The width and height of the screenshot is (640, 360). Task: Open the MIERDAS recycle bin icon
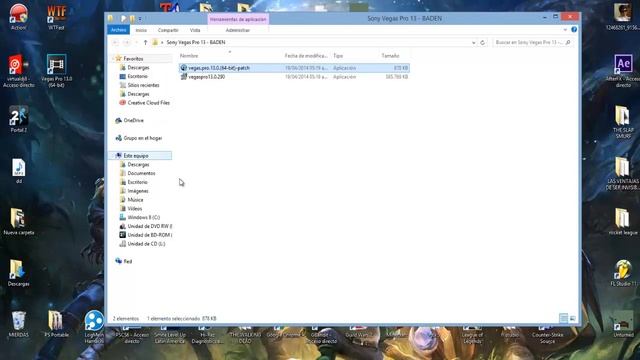pos(18,324)
